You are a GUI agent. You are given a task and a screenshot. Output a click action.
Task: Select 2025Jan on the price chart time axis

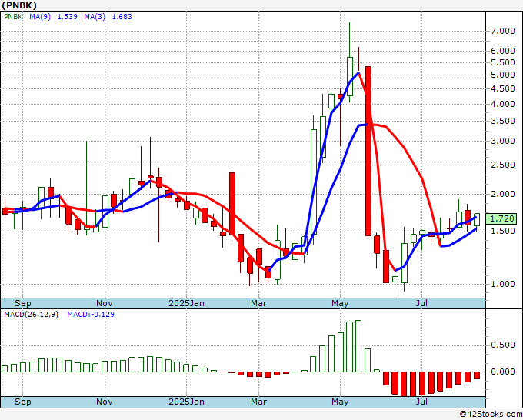click(186, 303)
